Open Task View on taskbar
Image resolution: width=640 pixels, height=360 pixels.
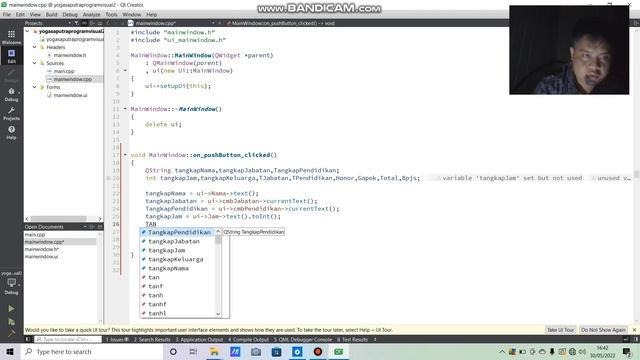(x=193, y=351)
